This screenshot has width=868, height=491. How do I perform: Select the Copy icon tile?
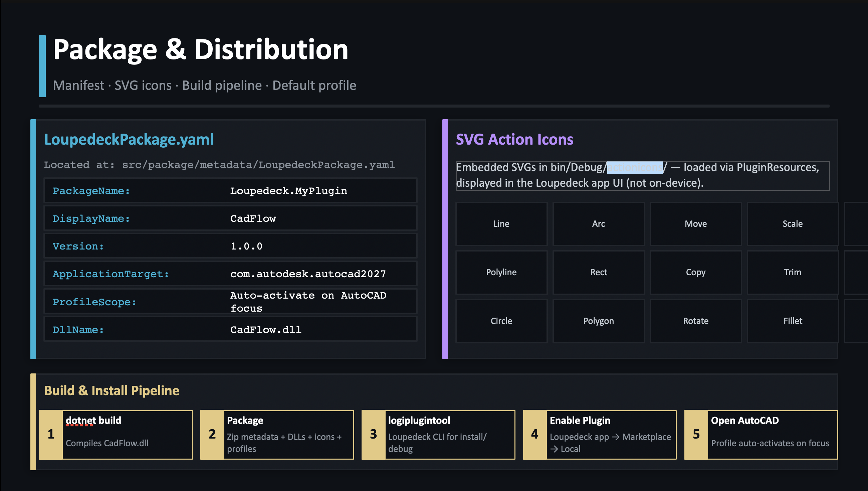(x=695, y=273)
